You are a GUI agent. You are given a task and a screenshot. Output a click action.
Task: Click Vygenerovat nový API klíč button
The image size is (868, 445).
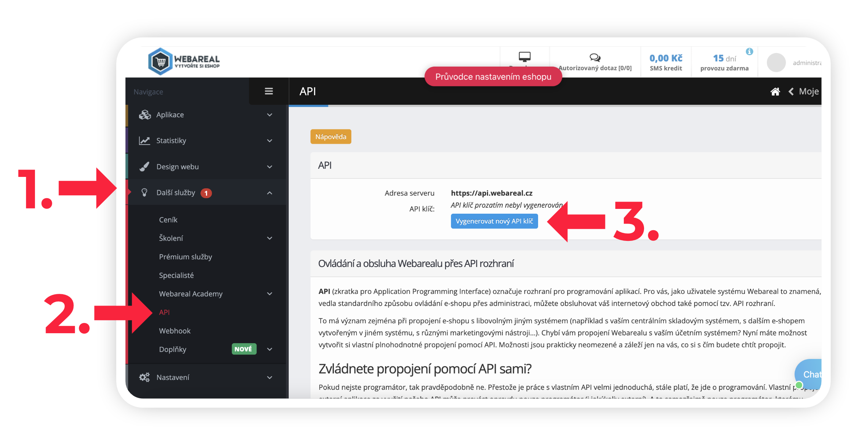coord(494,221)
